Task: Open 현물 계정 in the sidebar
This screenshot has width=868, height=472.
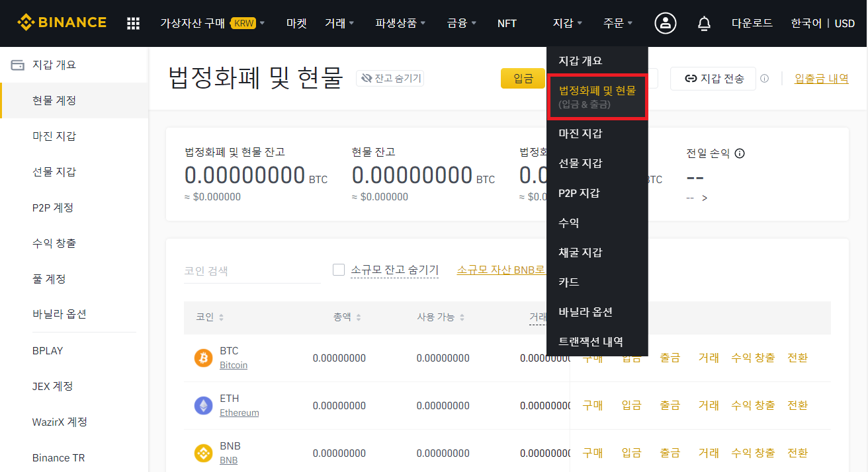Action: point(74,100)
